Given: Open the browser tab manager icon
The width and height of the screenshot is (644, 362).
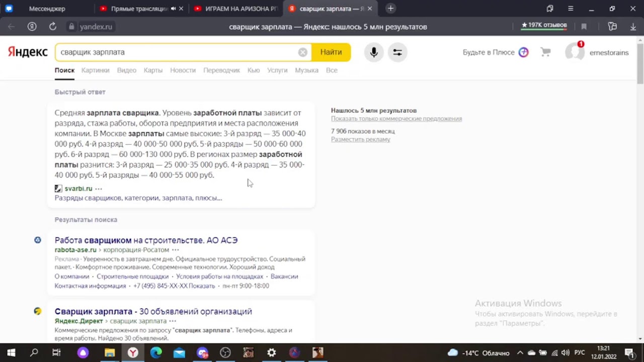Looking at the screenshot, I should pyautogui.click(x=550, y=9).
